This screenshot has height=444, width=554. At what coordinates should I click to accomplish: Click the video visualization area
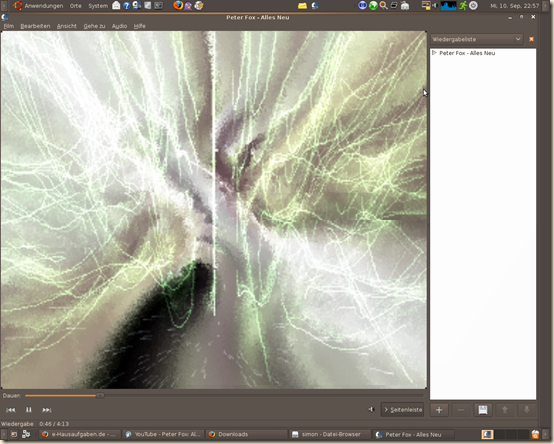[x=214, y=210]
